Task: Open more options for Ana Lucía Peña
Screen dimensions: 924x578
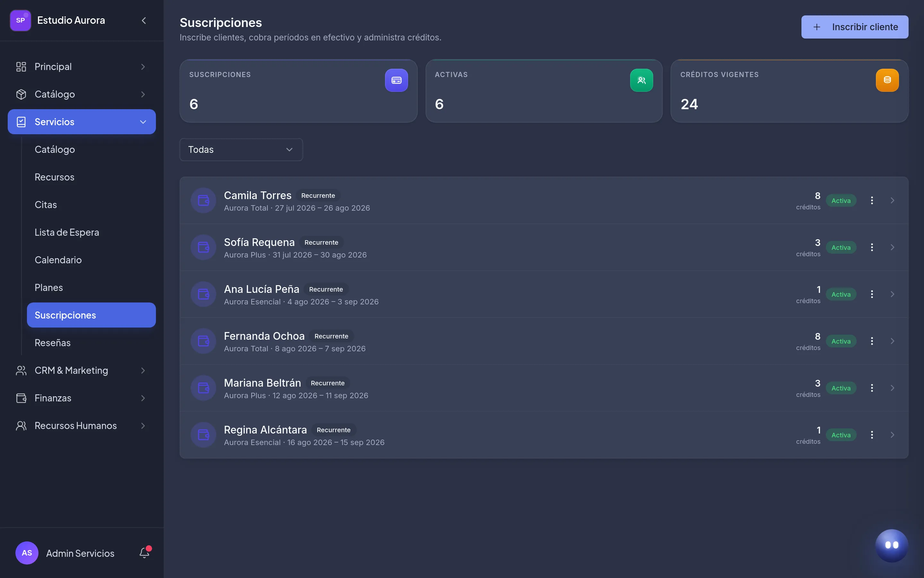Action: [872, 294]
